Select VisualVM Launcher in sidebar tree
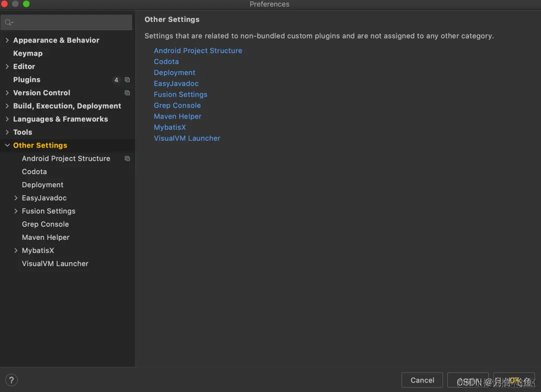 [55, 263]
